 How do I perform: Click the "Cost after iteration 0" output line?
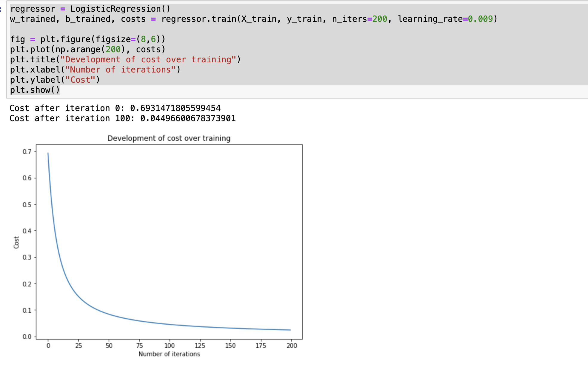coord(115,108)
